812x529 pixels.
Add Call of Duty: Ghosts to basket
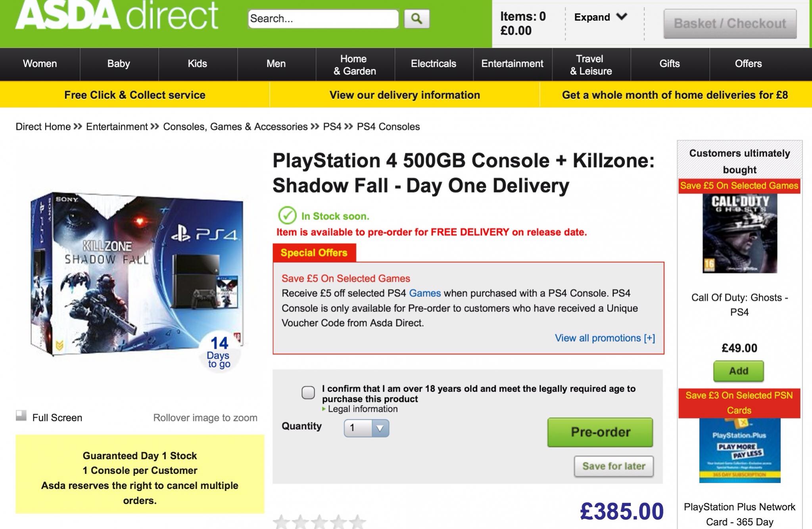point(739,371)
